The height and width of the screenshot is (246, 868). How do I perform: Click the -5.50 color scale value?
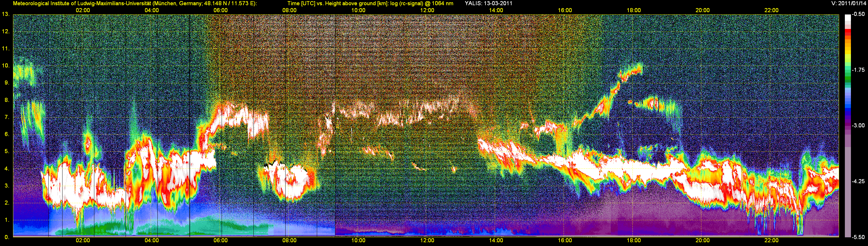858,237
